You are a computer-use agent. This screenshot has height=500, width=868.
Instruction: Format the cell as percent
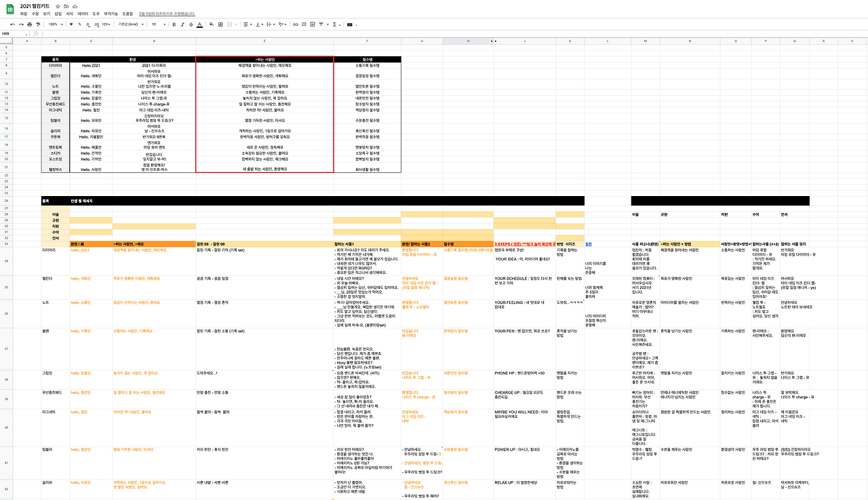click(x=79, y=24)
